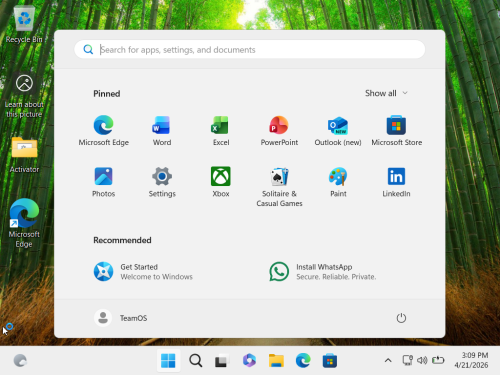500x375 pixels.
Task: Launch Word from the pinned section
Action: click(162, 131)
